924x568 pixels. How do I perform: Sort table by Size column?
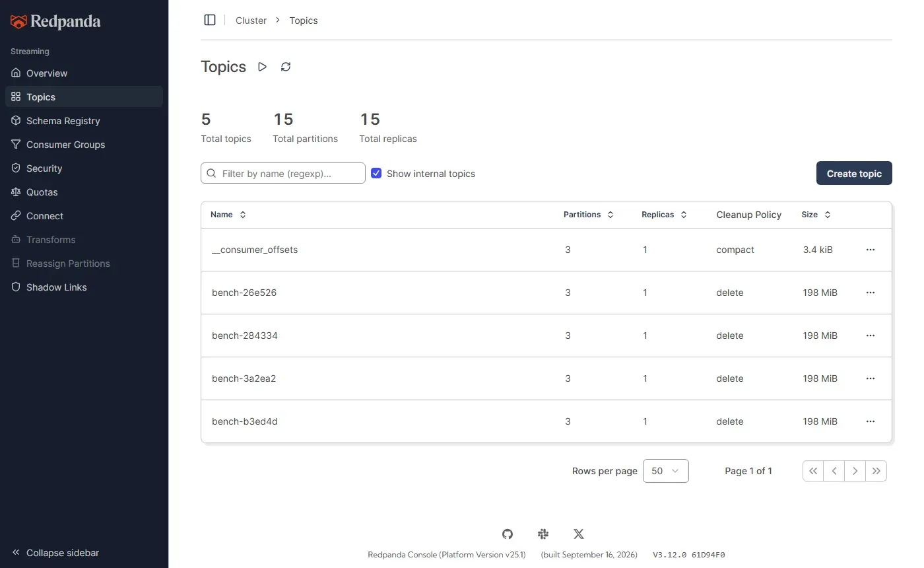pyautogui.click(x=816, y=215)
